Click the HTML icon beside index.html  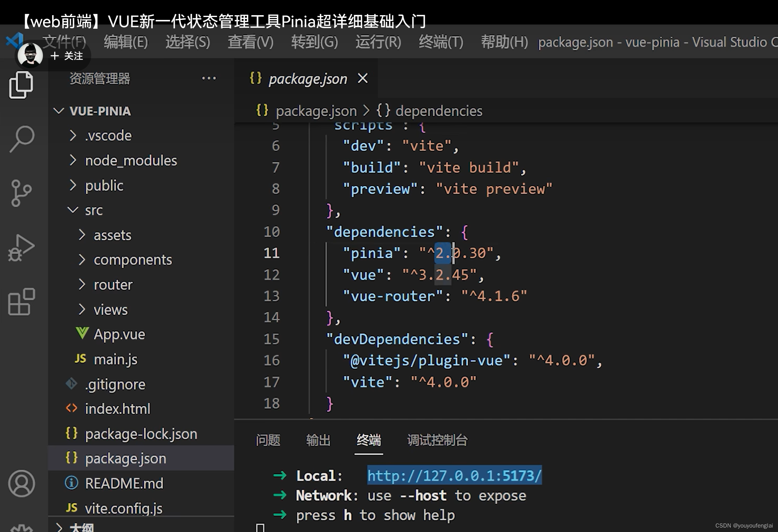point(71,408)
